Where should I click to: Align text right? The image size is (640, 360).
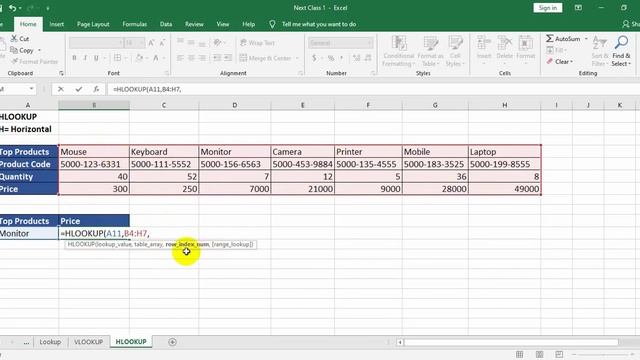pos(202,58)
